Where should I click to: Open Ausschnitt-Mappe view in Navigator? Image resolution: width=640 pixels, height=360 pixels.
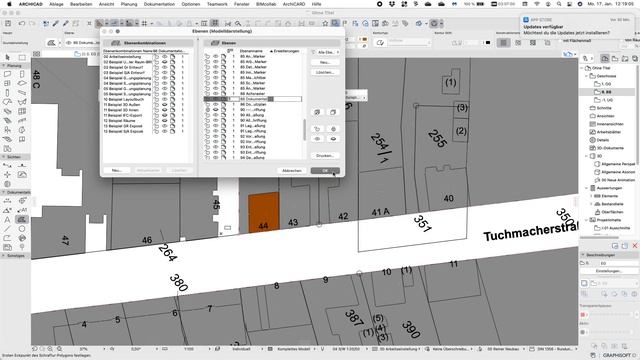[615, 58]
